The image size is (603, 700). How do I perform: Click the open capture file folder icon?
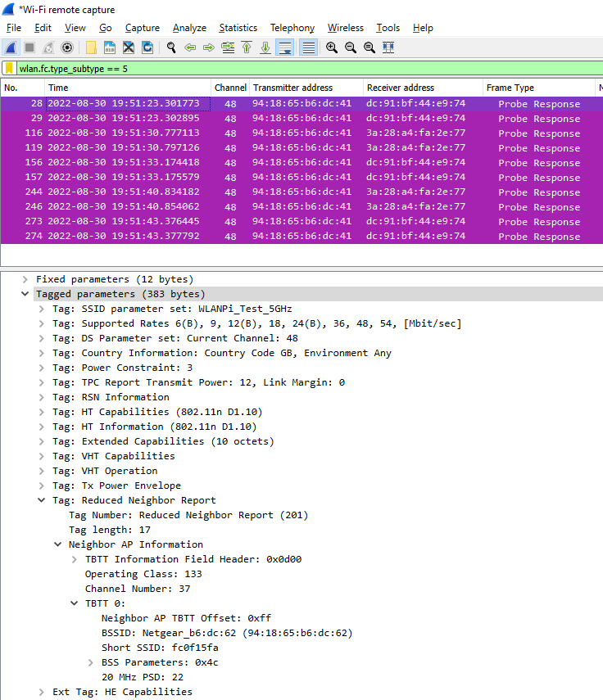pos(90,47)
